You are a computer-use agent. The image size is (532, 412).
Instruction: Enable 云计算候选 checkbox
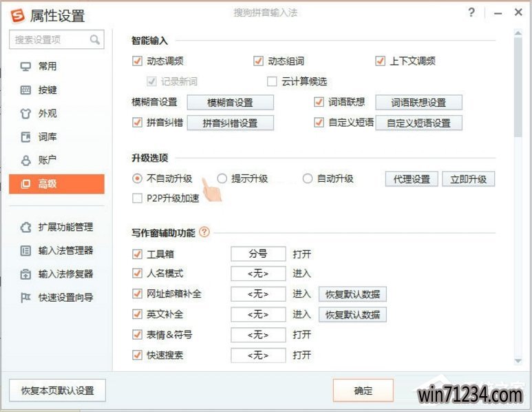(x=272, y=81)
